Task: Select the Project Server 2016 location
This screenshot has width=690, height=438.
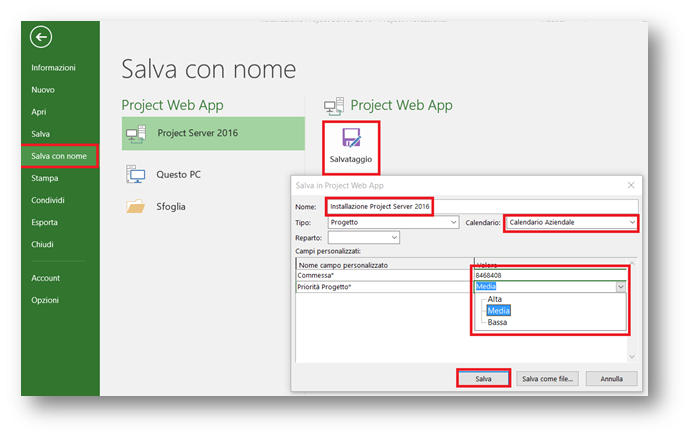Action: point(213,133)
